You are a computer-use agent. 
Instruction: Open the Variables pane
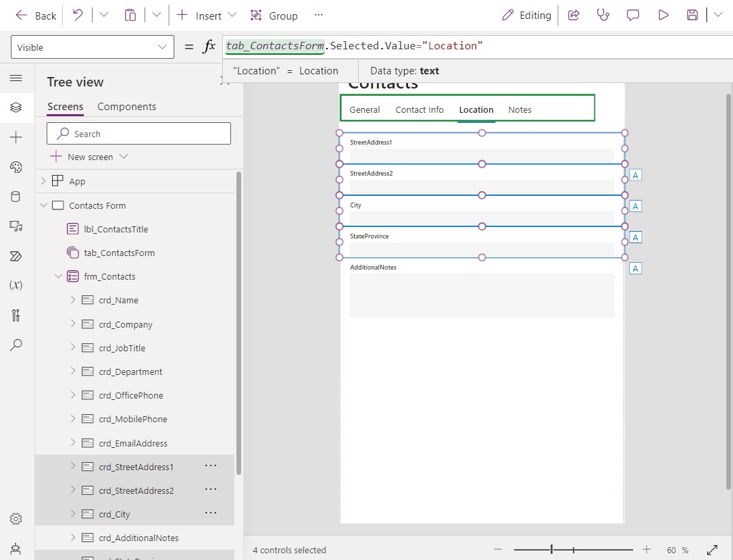17,284
